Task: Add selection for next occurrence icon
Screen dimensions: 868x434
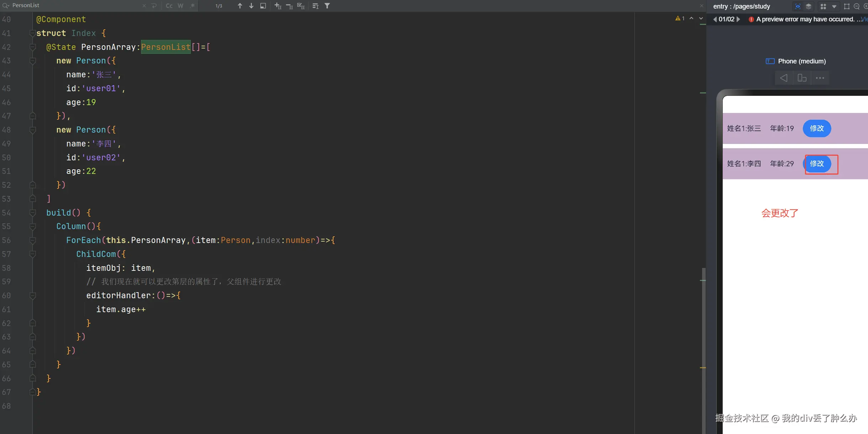Action: 278,6
